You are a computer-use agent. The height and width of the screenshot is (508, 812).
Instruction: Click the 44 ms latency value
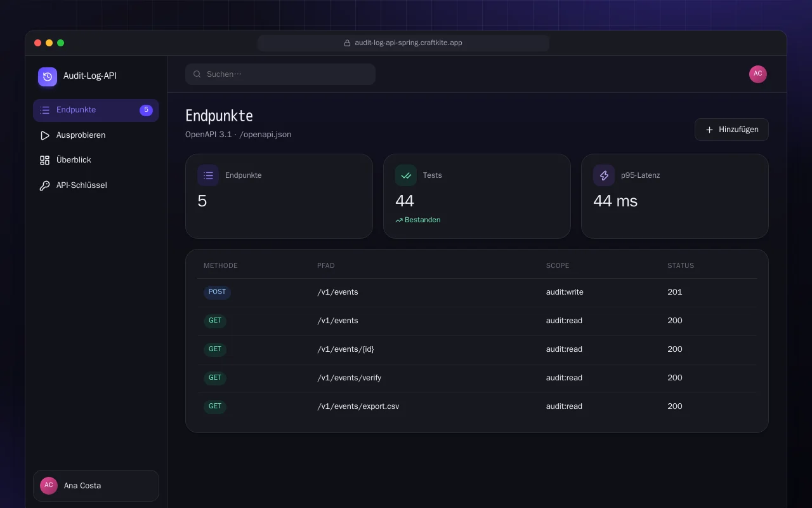[x=615, y=201]
